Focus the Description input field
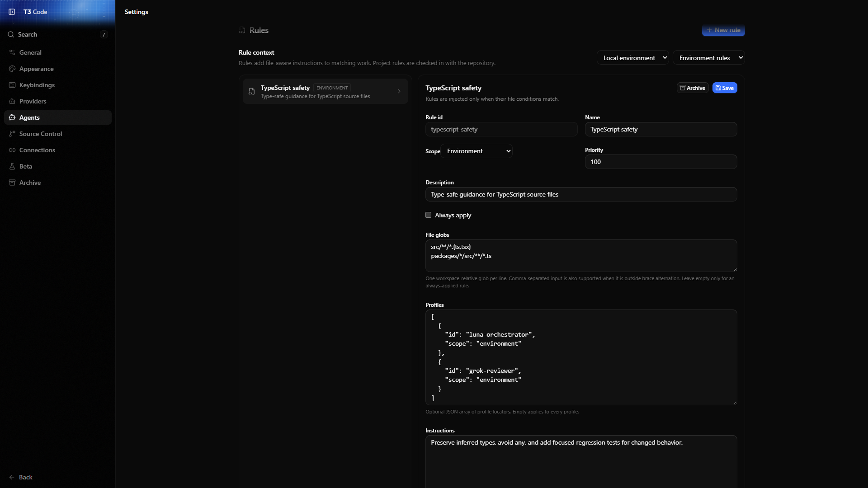This screenshot has height=488, width=868. [x=581, y=194]
